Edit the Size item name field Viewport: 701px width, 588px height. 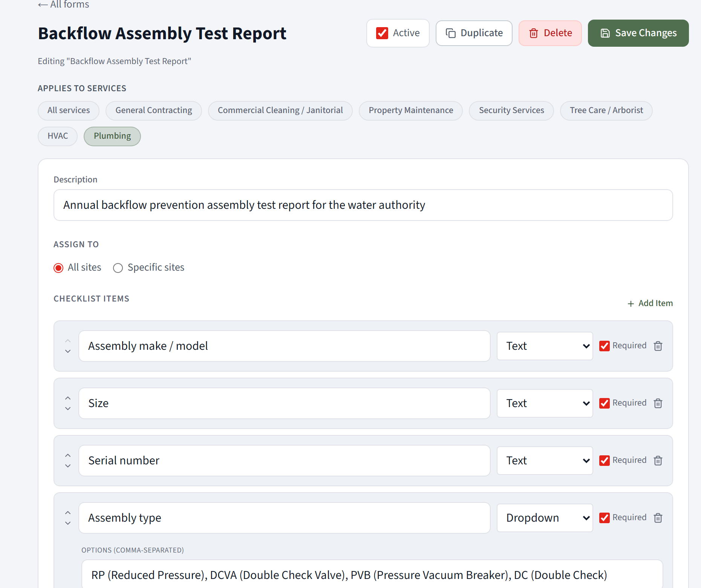point(285,403)
